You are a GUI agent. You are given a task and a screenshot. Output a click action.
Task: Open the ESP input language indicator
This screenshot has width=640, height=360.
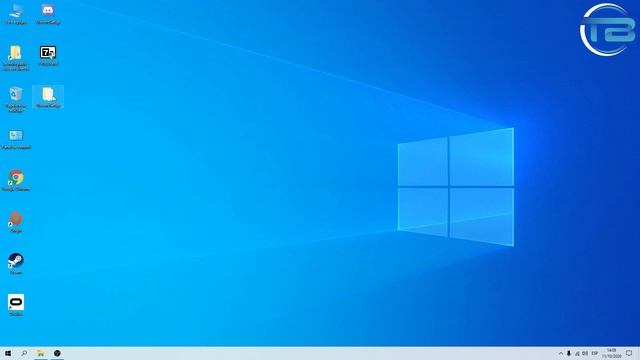(595, 353)
